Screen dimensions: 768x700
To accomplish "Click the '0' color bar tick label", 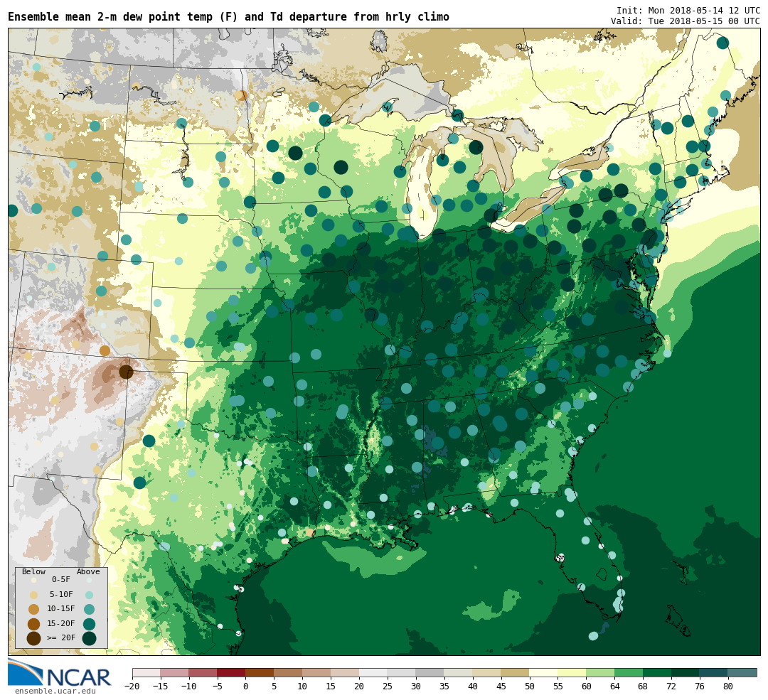I will [x=246, y=686].
